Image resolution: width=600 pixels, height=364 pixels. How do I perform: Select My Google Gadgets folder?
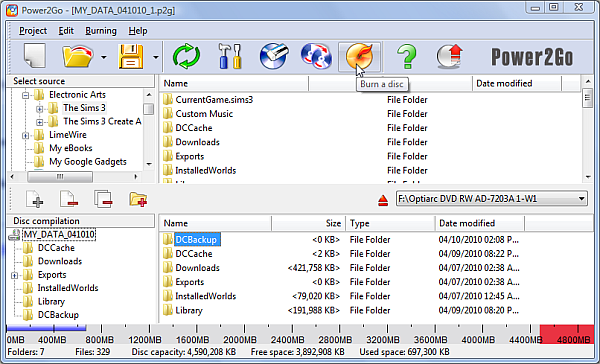pos(88,162)
